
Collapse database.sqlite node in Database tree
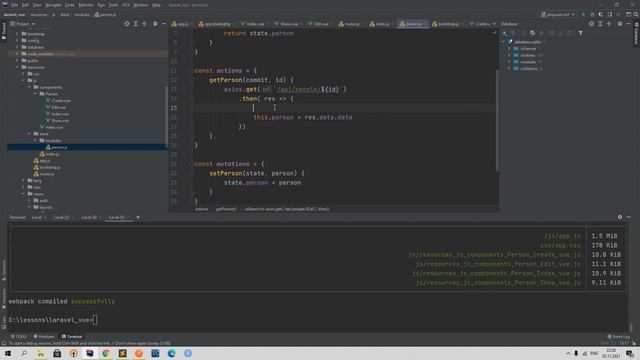[x=504, y=42]
